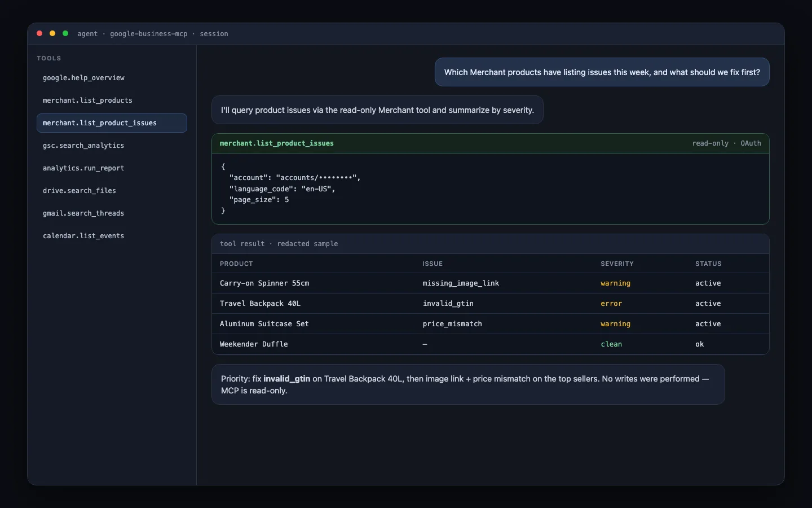The width and height of the screenshot is (812, 508).
Task: Open analytics.run_report tool
Action: point(112,168)
